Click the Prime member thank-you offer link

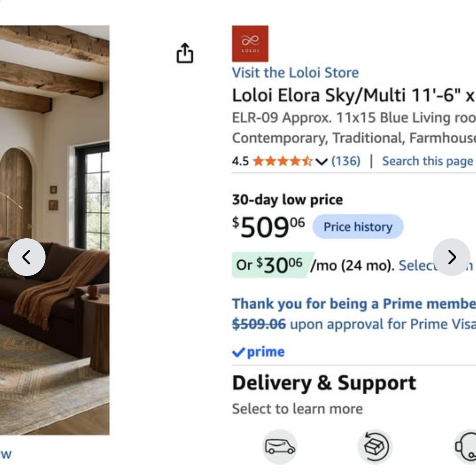pyautogui.click(x=354, y=304)
